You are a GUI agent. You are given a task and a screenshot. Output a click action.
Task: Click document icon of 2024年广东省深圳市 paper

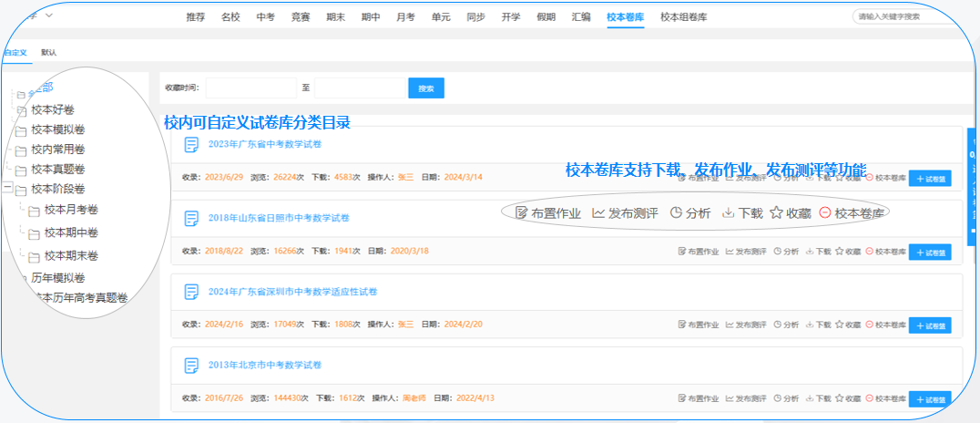pos(191,292)
